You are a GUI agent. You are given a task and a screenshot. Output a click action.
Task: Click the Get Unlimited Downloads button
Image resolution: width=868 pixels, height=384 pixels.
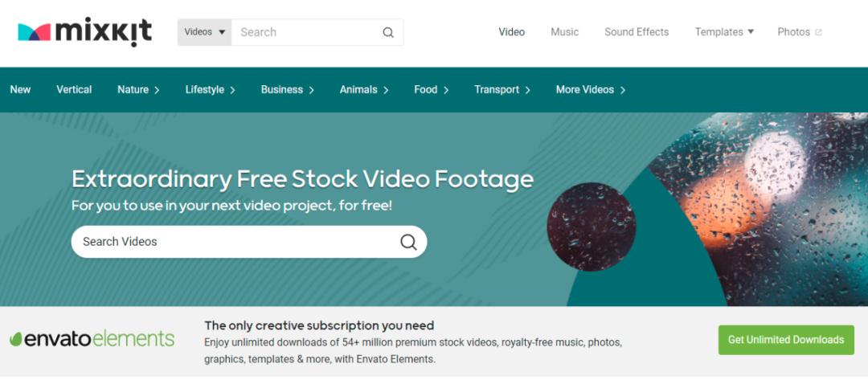[x=786, y=340]
